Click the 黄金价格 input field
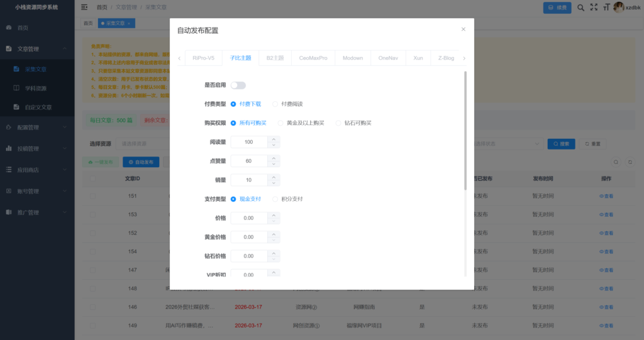The width and height of the screenshot is (644, 340). [249, 237]
